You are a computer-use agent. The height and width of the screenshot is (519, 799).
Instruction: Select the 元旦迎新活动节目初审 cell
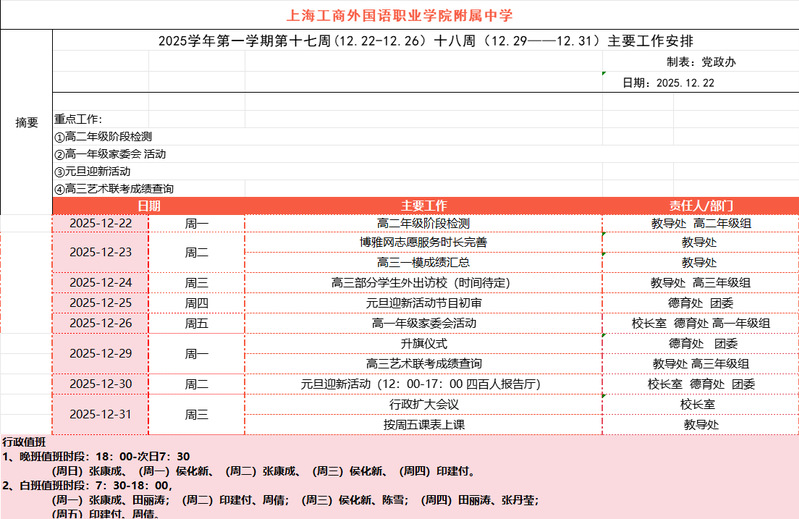(x=423, y=302)
